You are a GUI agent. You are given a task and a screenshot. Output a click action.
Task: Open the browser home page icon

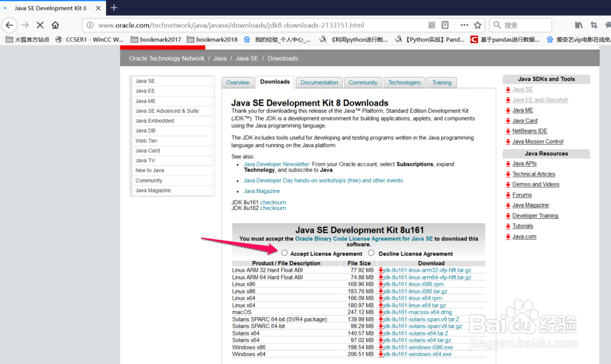pyautogui.click(x=56, y=25)
